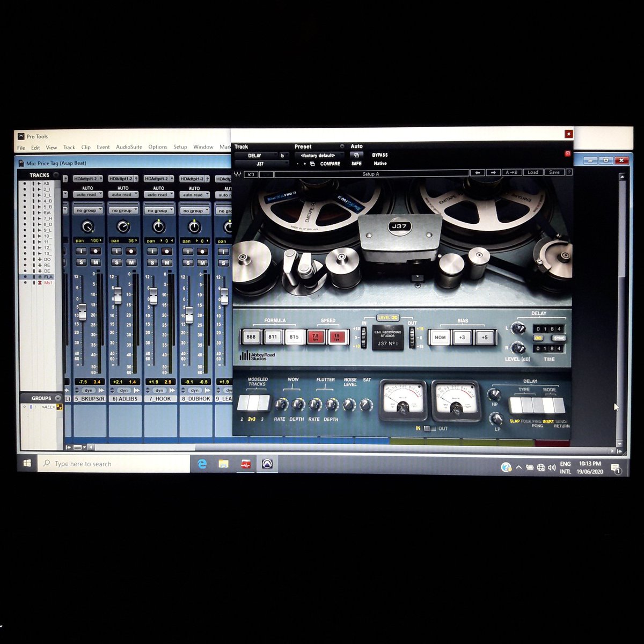Image resolution: width=644 pixels, height=644 pixels.
Task: Click the input monitor icon on 5_BKUPS
Action: 82,251
